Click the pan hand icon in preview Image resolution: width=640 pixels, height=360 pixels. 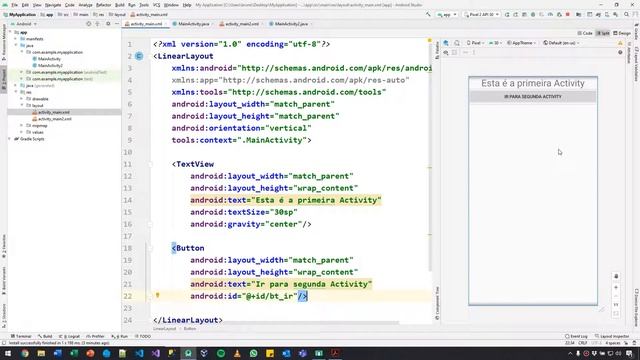[616, 276]
